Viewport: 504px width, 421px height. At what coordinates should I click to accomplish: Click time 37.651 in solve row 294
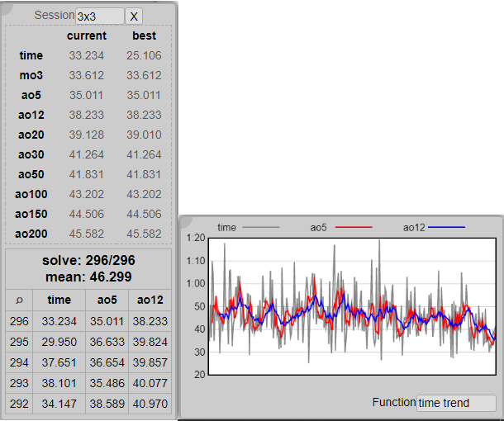[59, 362]
